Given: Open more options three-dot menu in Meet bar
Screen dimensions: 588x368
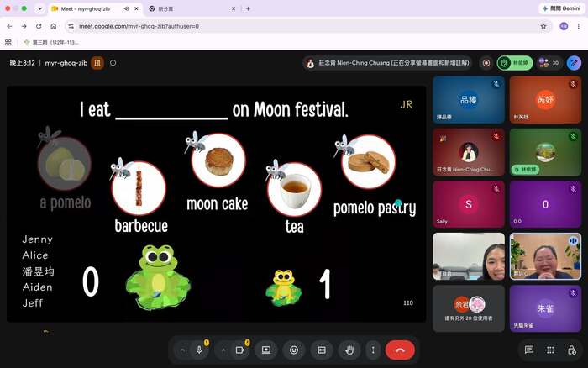Looking at the screenshot, I should (x=373, y=350).
